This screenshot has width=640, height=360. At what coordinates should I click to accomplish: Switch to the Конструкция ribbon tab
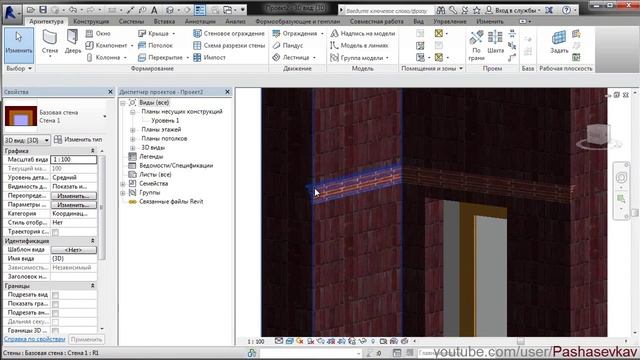click(91, 21)
